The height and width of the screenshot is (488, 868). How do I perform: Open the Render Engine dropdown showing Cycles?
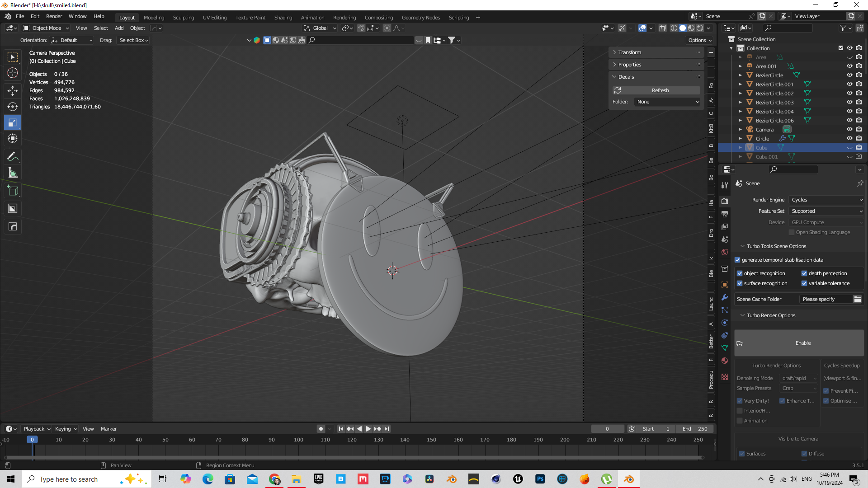(x=826, y=200)
